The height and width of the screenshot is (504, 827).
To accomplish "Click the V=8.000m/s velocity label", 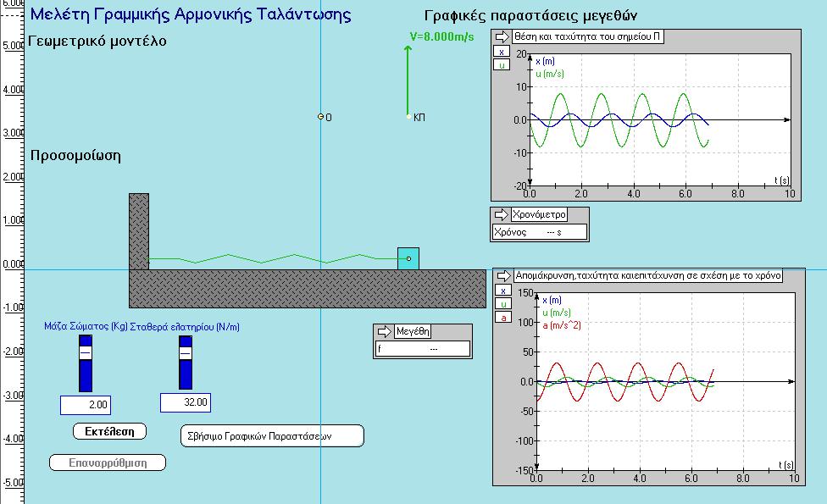I will (442, 36).
